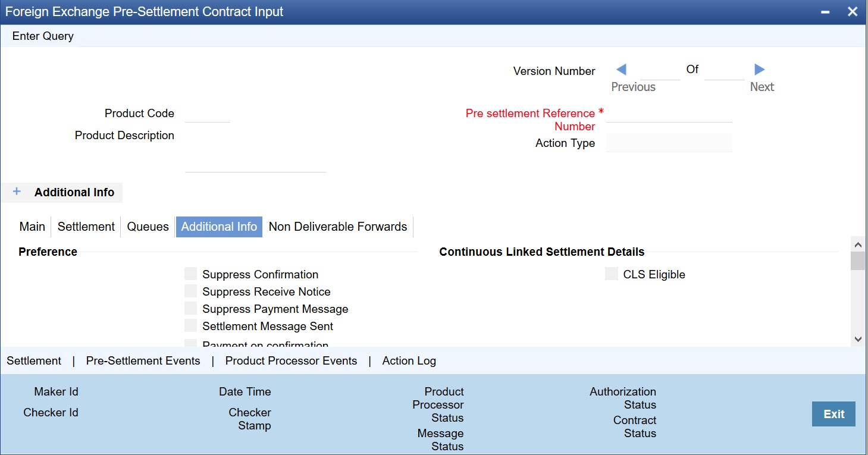
Task: Select the Additional Info tab
Action: tap(219, 227)
